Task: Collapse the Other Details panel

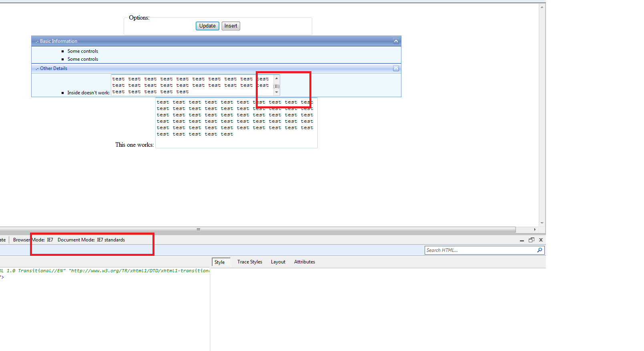Action: point(396,68)
